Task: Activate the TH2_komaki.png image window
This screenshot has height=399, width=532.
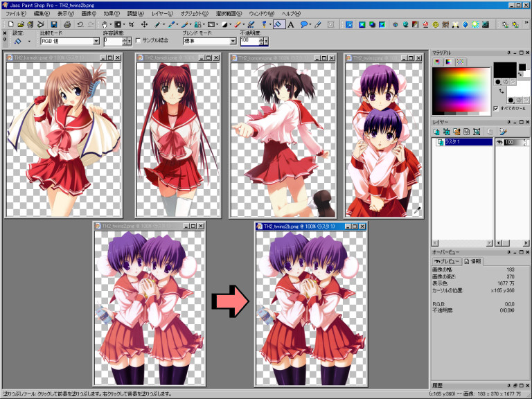Action: coord(64,57)
